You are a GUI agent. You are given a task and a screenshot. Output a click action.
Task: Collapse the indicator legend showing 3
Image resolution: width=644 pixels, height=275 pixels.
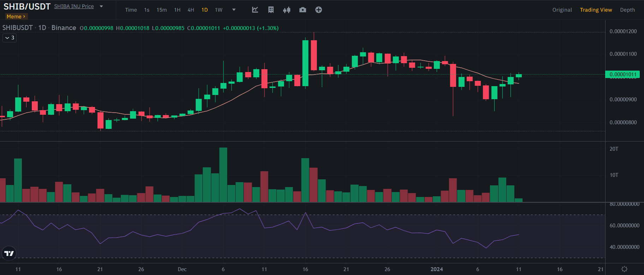click(x=10, y=38)
